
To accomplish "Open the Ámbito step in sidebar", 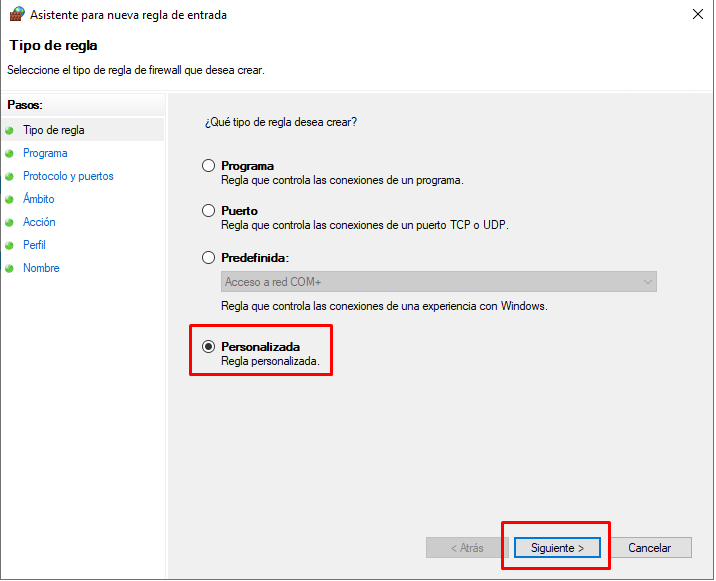I will pyautogui.click(x=39, y=199).
